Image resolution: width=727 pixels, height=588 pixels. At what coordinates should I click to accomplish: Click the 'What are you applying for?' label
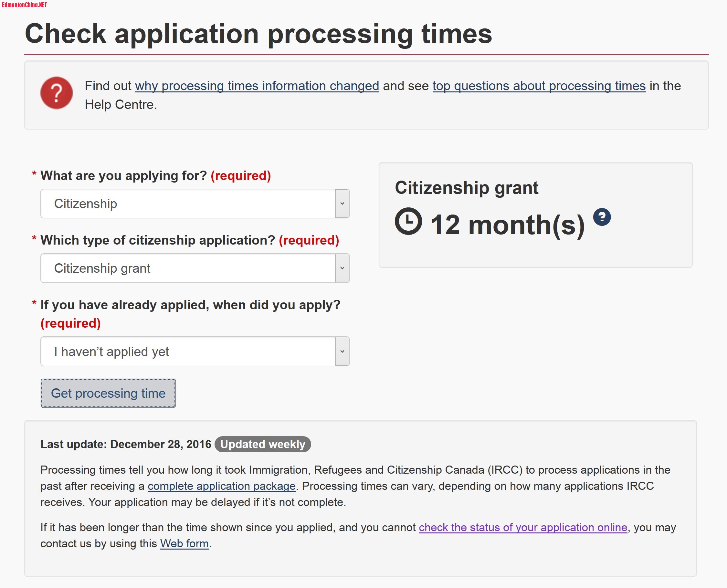pyautogui.click(x=124, y=175)
